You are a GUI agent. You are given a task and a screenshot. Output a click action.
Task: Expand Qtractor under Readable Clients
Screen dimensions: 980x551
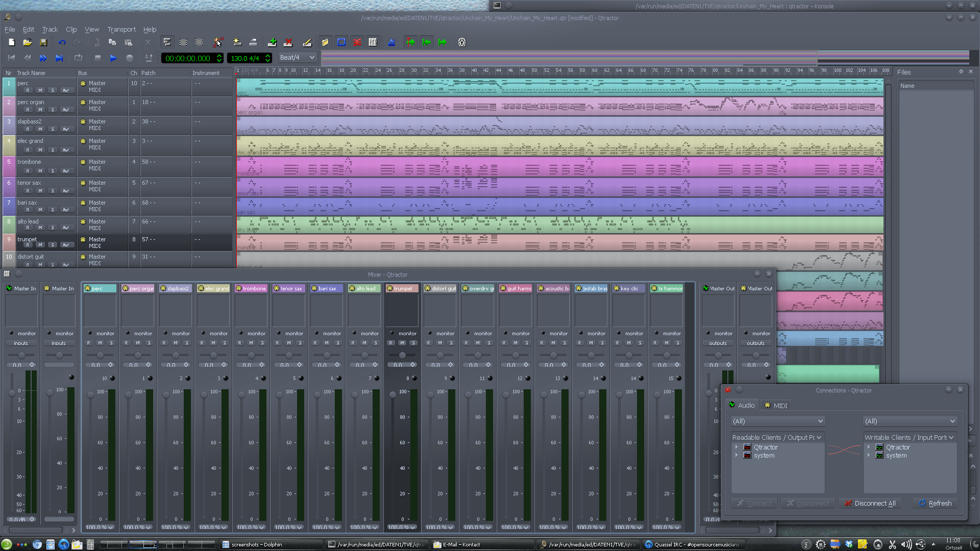click(x=736, y=447)
